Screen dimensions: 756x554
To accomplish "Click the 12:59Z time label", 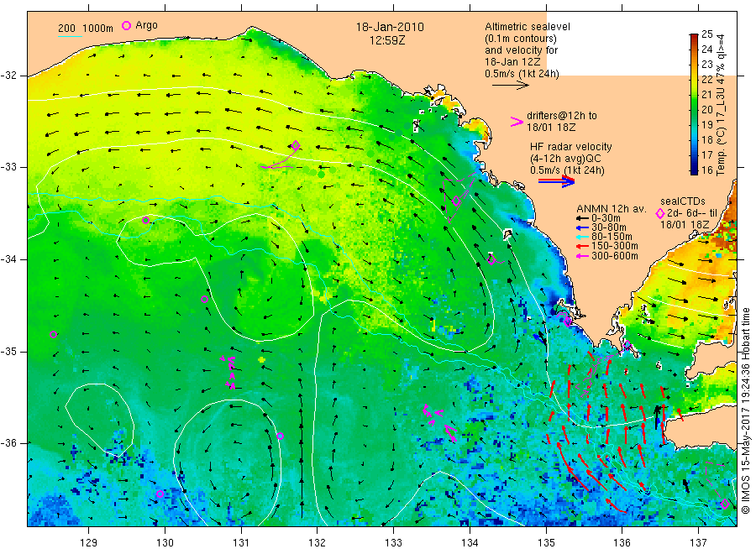I will (x=387, y=40).
